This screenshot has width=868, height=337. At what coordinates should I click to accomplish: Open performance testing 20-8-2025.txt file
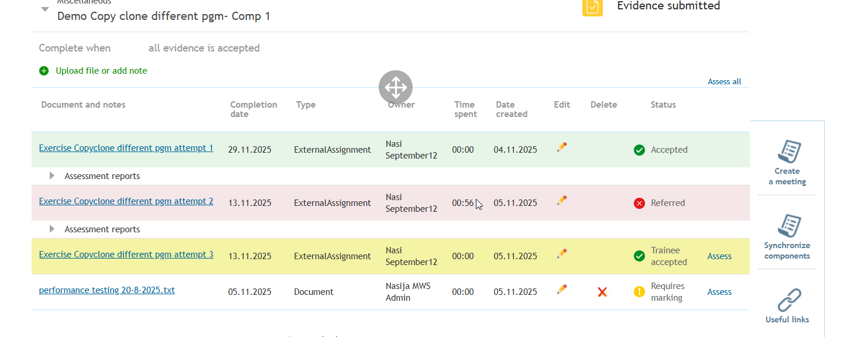click(107, 290)
